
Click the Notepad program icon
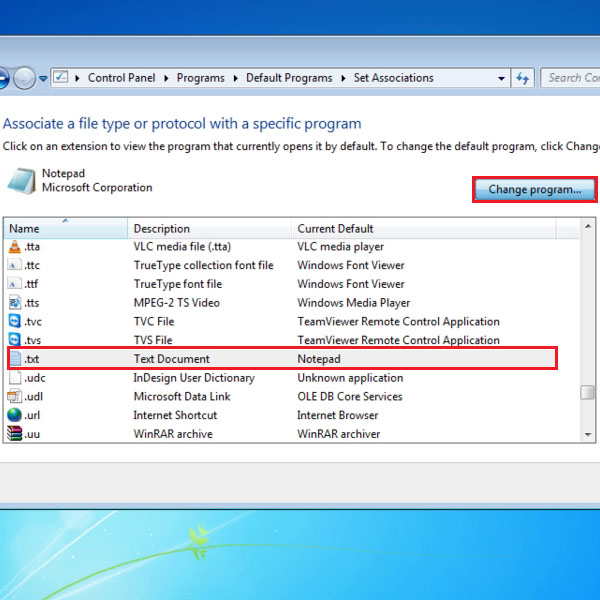22,181
